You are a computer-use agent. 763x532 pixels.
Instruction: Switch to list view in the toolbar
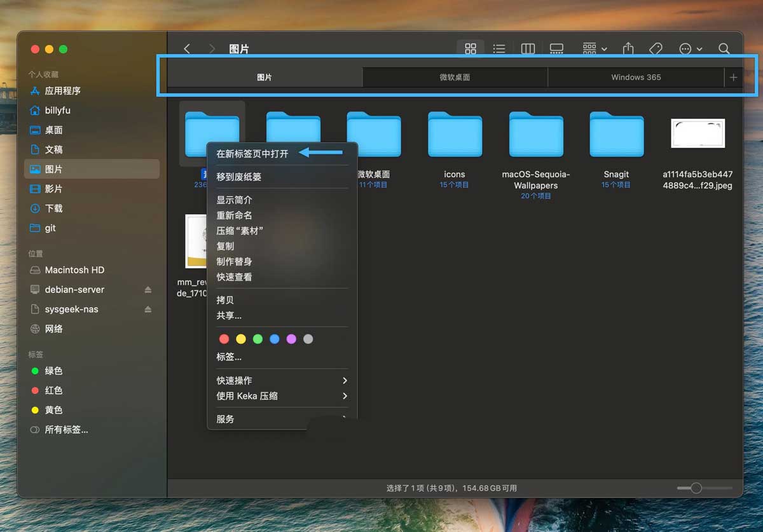tap(499, 49)
